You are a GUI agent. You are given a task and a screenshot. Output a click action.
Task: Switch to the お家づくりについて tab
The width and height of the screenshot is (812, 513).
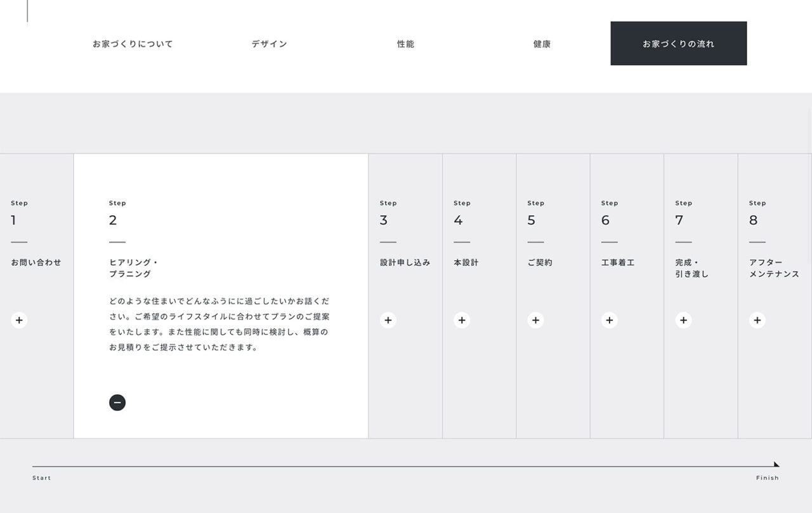[133, 44]
